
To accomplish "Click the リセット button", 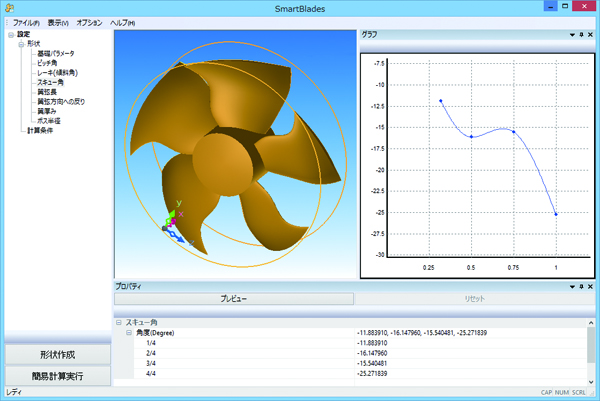I will pos(474,299).
